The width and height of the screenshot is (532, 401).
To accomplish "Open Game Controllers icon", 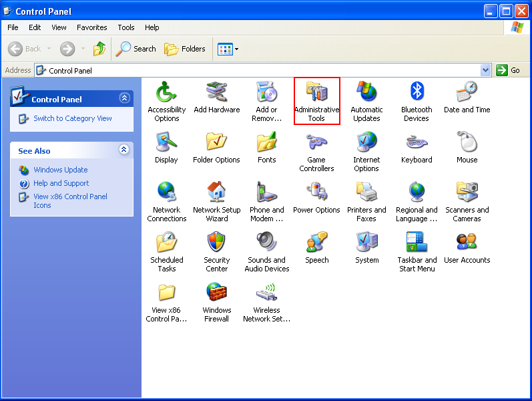I will pos(316,152).
